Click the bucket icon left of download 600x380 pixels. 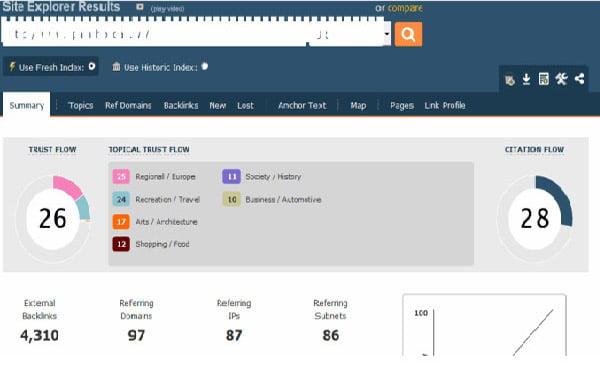(x=510, y=80)
